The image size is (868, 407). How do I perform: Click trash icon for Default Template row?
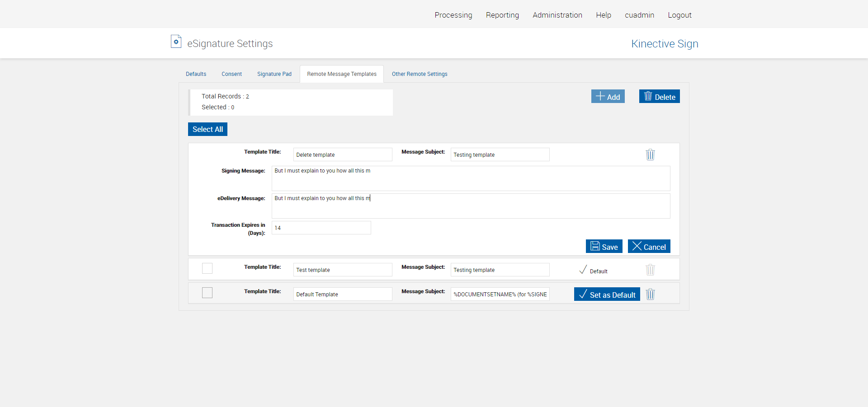coord(650,294)
